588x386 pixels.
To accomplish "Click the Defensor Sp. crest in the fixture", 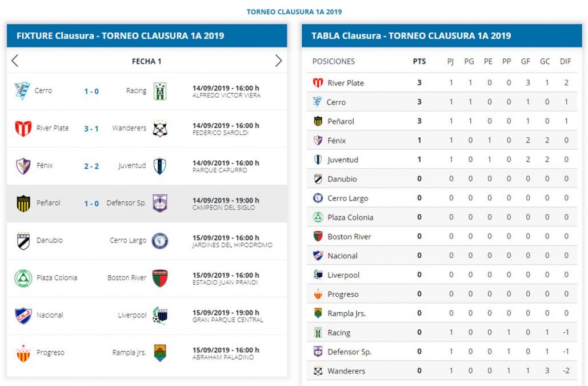I will [x=160, y=203].
